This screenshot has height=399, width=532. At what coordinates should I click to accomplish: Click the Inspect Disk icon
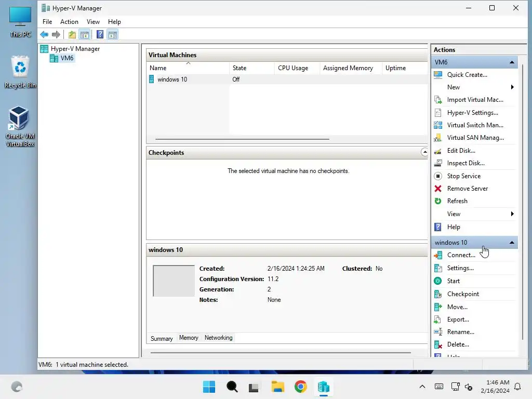pos(438,163)
